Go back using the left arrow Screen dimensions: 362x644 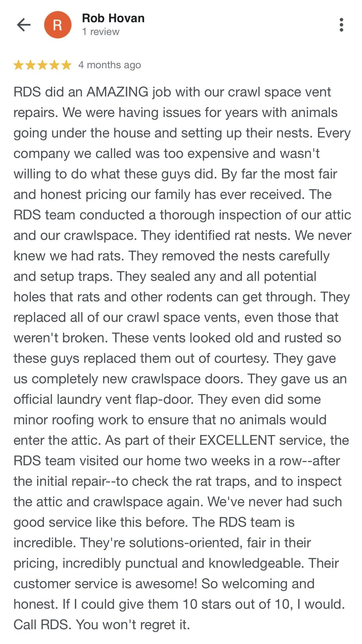tap(24, 25)
